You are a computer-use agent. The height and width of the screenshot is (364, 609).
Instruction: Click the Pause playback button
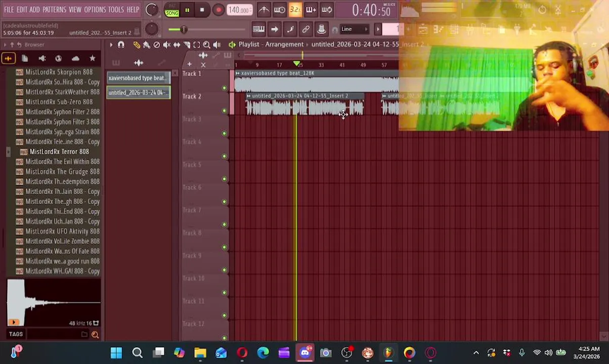(x=187, y=10)
